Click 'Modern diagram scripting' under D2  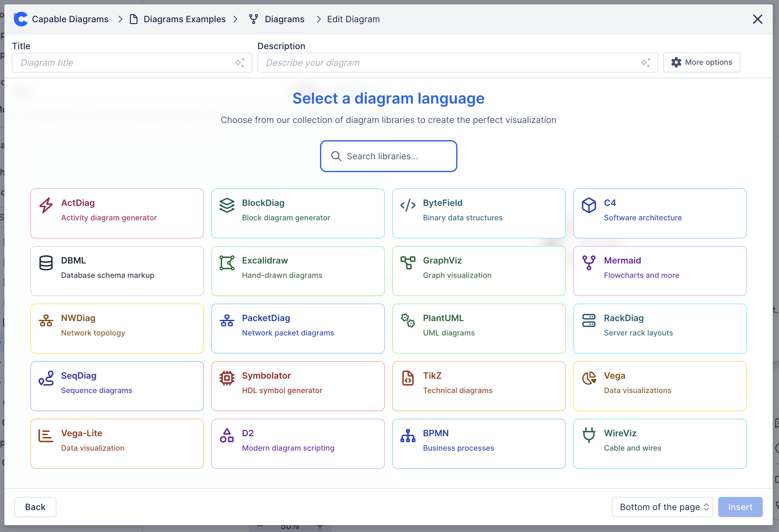pyautogui.click(x=288, y=448)
